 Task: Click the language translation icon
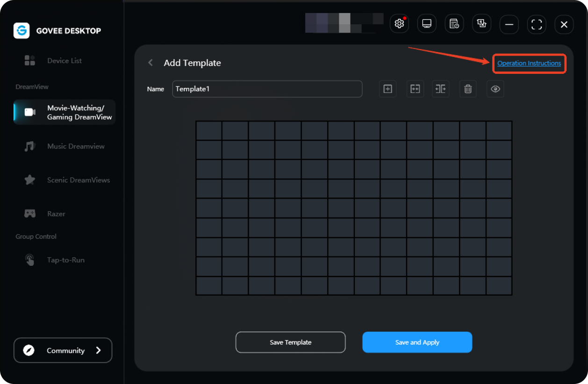click(481, 24)
